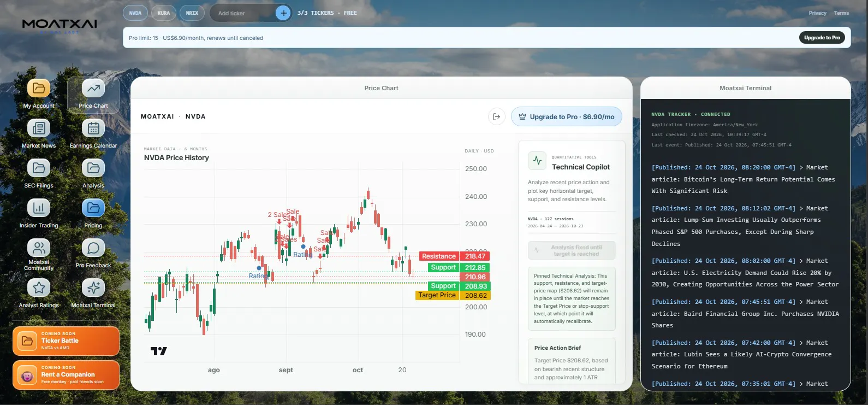Click the Resistance 218.47 price label
The width and height of the screenshot is (868, 405).
click(x=454, y=256)
